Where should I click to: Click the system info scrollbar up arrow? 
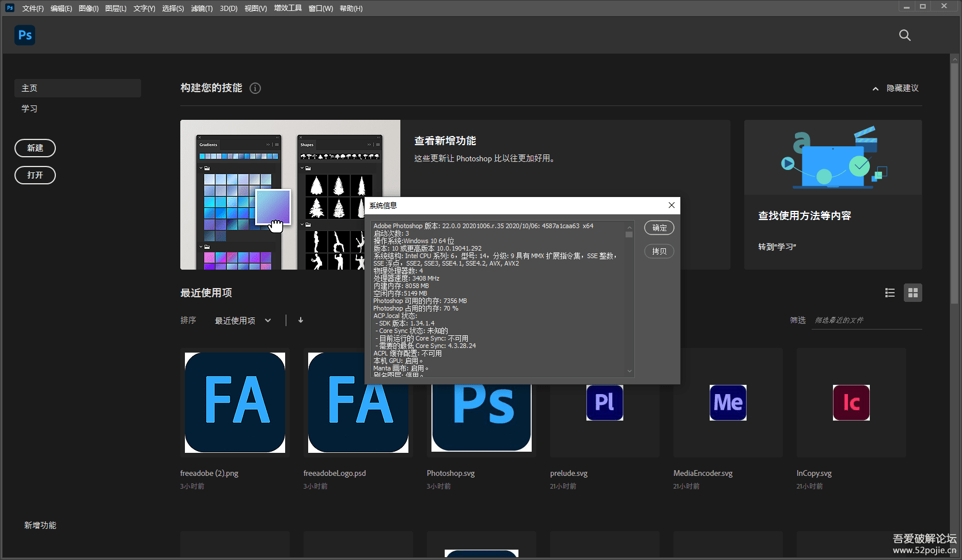click(x=629, y=227)
